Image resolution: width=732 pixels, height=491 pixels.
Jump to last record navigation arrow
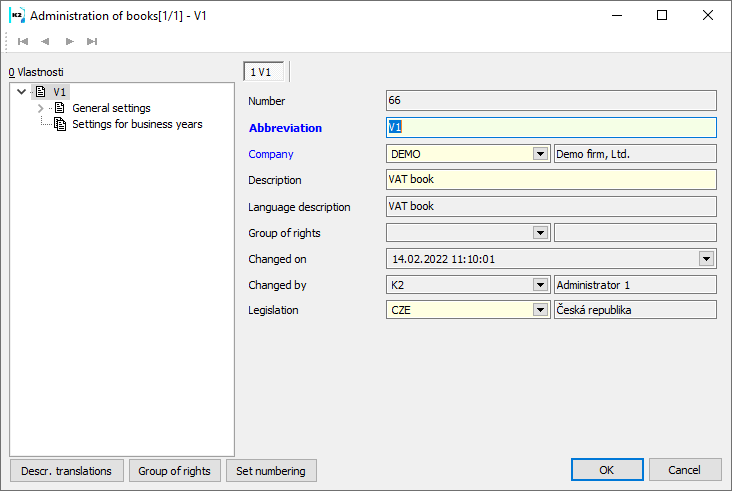pos(92,41)
